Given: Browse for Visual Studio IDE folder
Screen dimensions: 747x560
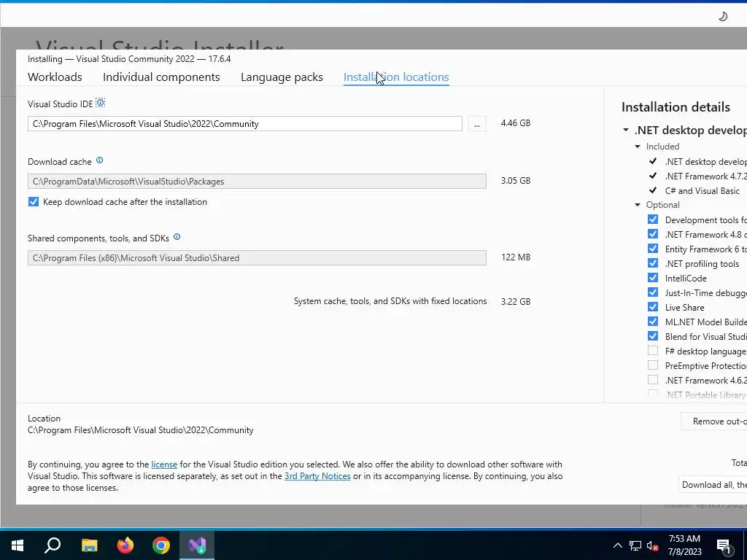Looking at the screenshot, I should pyautogui.click(x=477, y=124).
